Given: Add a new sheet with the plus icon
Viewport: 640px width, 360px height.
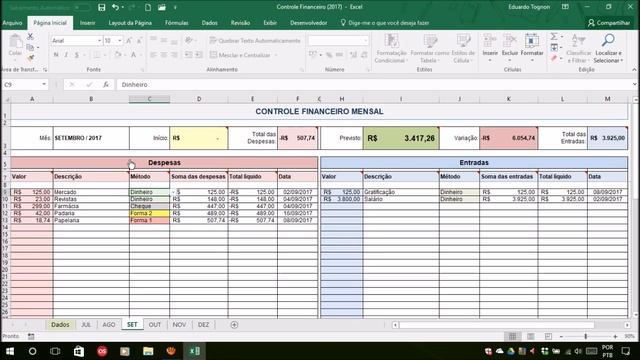Looking at the screenshot, I should click(x=234, y=325).
